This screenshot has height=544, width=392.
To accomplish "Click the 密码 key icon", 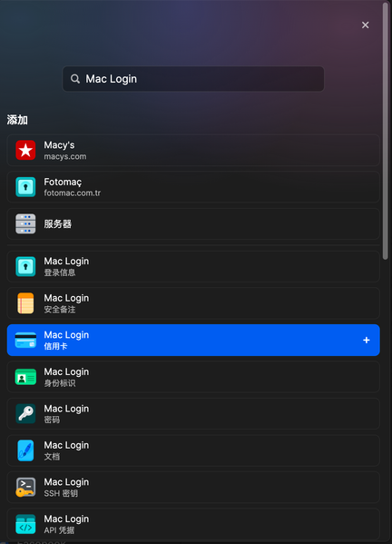I will pyautogui.click(x=25, y=413).
